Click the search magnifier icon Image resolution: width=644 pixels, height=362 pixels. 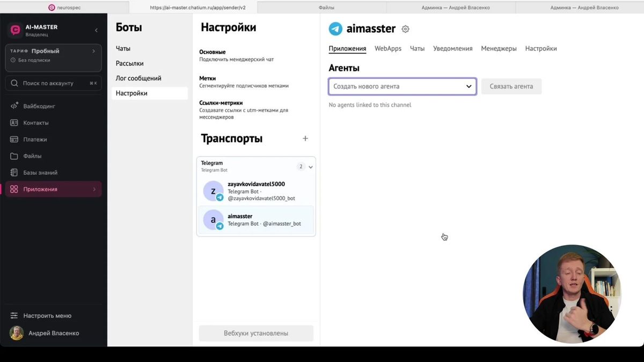pos(15,83)
